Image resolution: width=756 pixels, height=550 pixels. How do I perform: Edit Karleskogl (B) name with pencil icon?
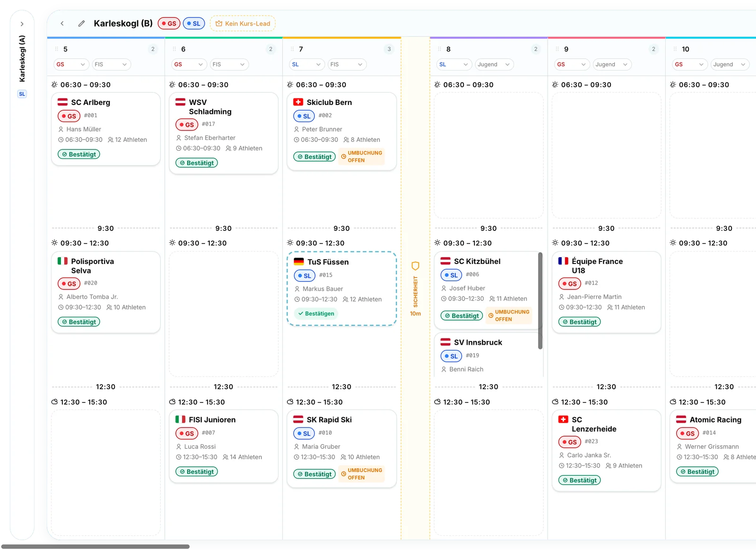coord(81,23)
